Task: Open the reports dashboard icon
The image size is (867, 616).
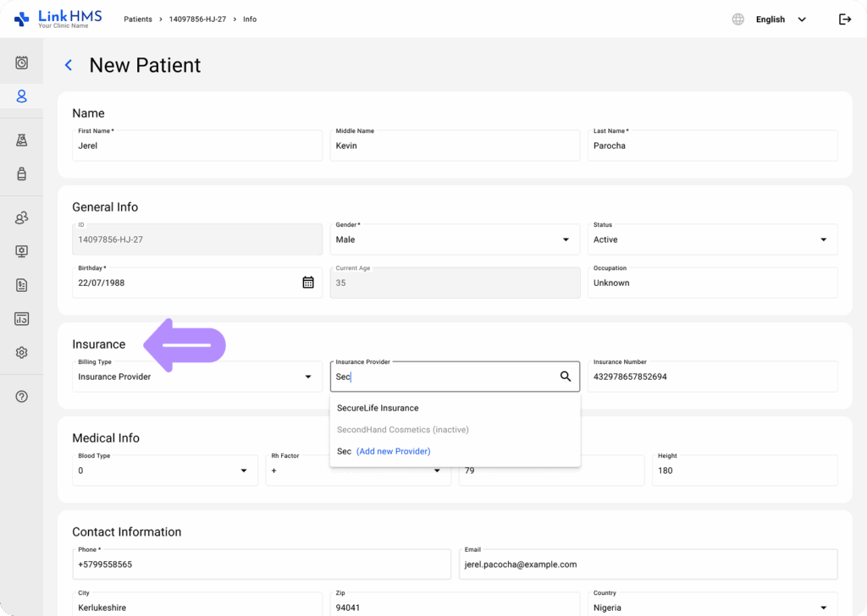Action: click(21, 318)
